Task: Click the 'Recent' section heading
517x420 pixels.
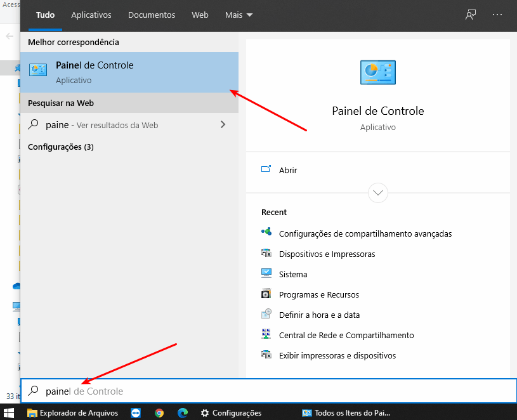Action: pyautogui.click(x=273, y=213)
